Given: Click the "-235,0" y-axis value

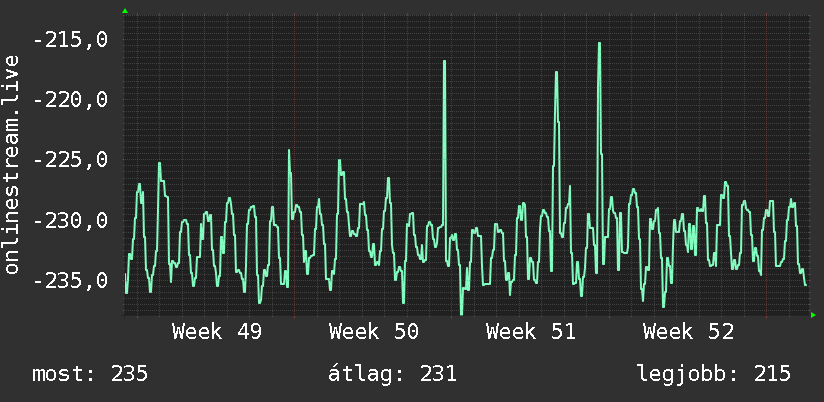Looking at the screenshot, I should [x=71, y=281].
